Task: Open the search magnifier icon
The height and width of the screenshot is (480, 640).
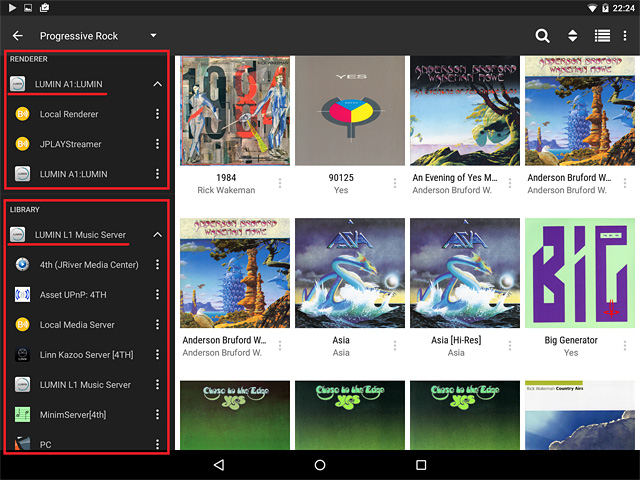Action: [x=542, y=36]
